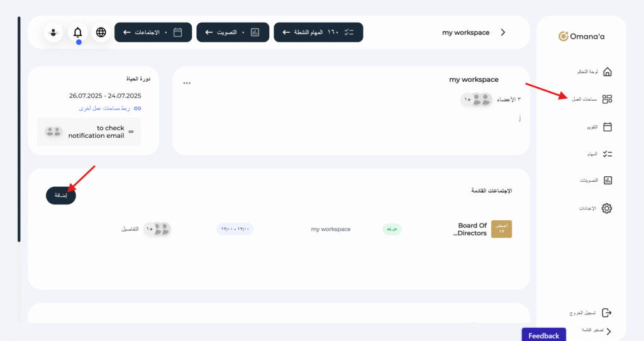Screen dimensions: 644x341
Task: Select the tasks checklist icon in sidebar
Action: coord(607,154)
